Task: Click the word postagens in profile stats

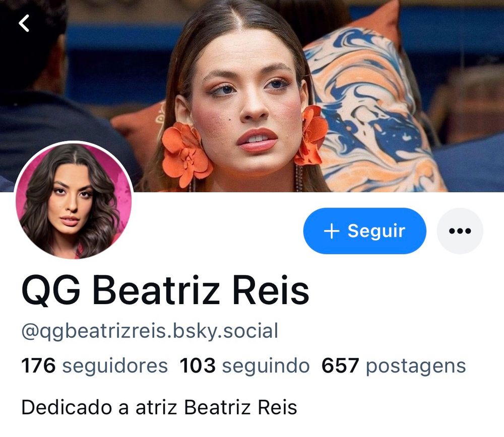Action: coord(416,366)
